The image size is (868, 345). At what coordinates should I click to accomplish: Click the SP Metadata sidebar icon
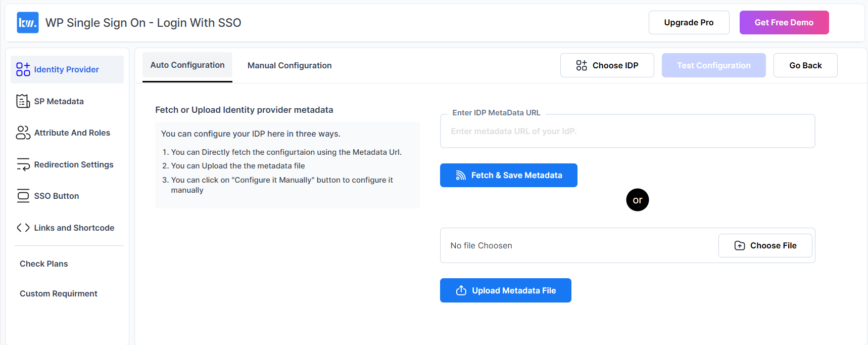[x=23, y=101]
